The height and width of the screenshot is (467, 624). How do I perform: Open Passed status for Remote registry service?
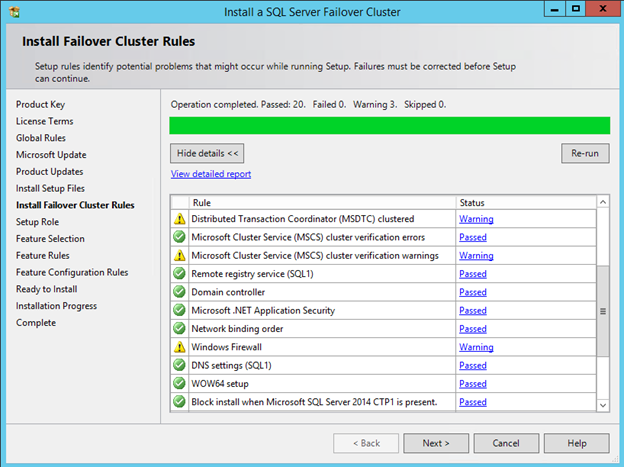pos(473,274)
